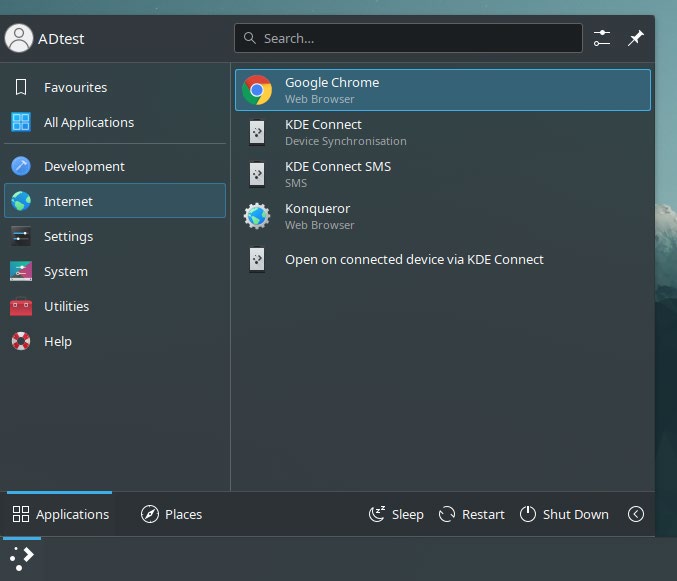This screenshot has height=581, width=677.
Task: Click the KDE application launcher panel icon
Action: pyautogui.click(x=22, y=559)
